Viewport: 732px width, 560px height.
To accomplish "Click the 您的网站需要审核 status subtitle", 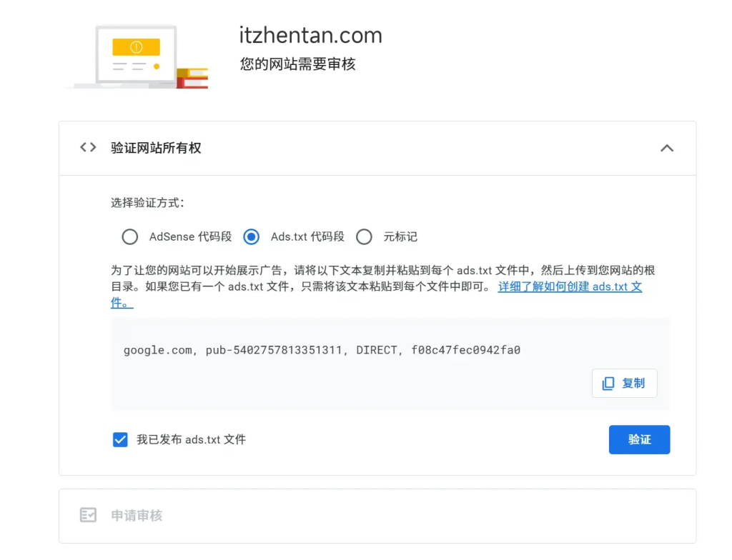I will pos(297,64).
